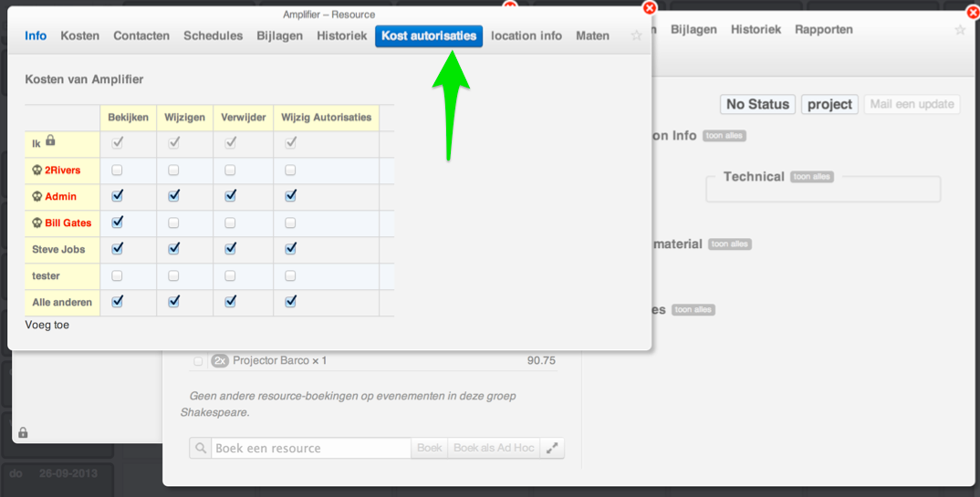
Task: Check the Wijzigen box for Bill Gates
Action: tap(173, 223)
